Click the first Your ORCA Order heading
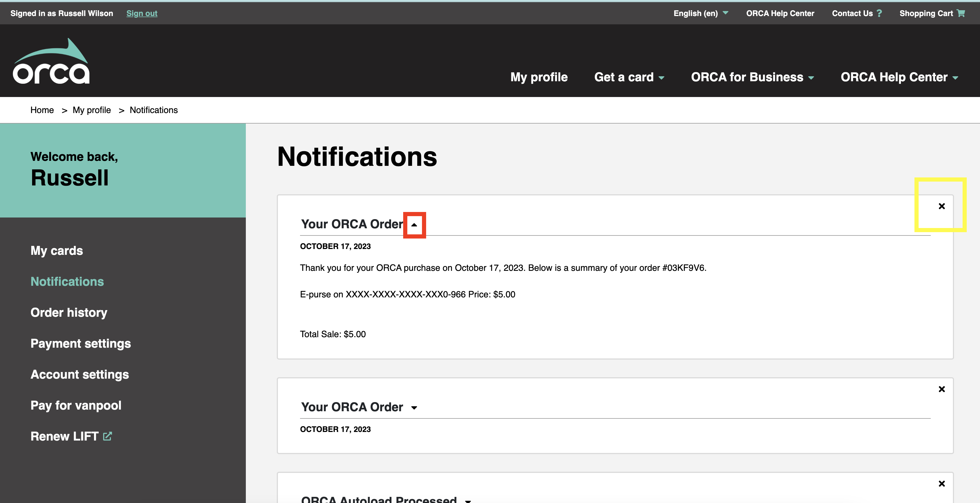This screenshot has width=980, height=503. [x=352, y=224]
